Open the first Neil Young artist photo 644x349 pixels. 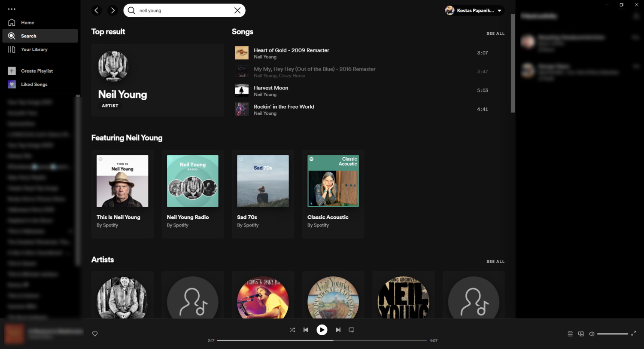coord(122,297)
